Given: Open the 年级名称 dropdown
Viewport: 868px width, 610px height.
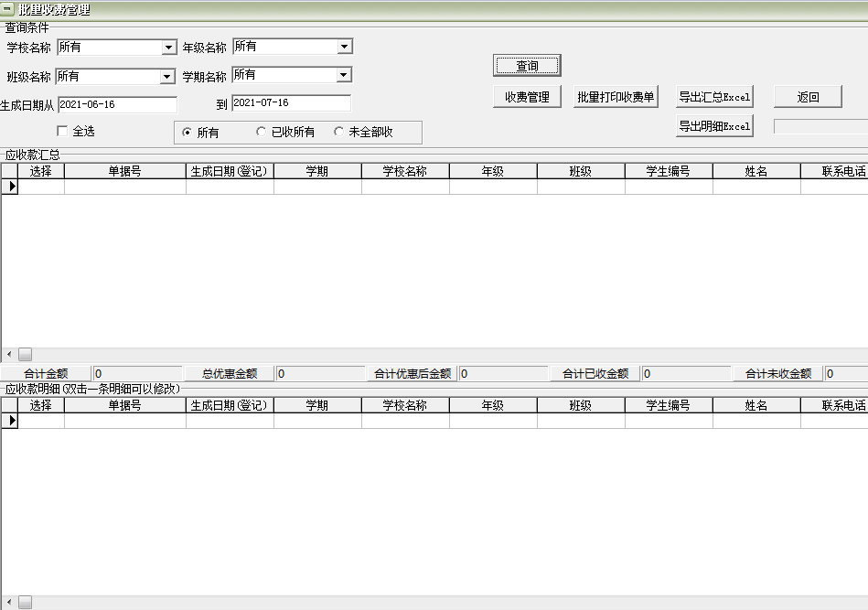Looking at the screenshot, I should tap(345, 47).
